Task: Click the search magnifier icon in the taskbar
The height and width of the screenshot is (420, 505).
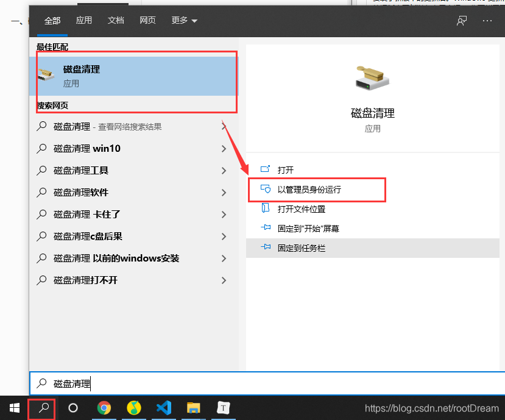Action: [x=40, y=408]
